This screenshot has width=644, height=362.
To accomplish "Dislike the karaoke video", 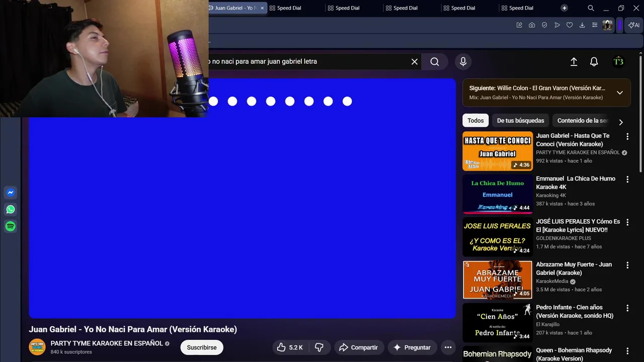I will 318,347.
